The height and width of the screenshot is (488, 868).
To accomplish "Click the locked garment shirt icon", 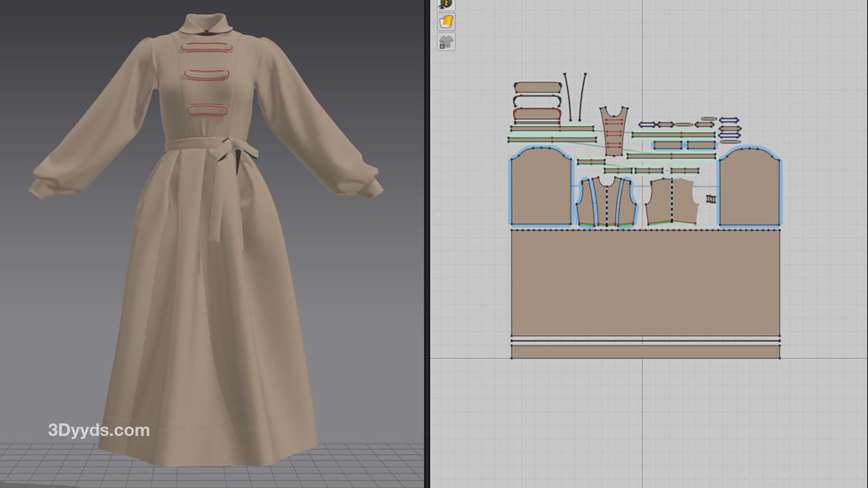I will 446,42.
